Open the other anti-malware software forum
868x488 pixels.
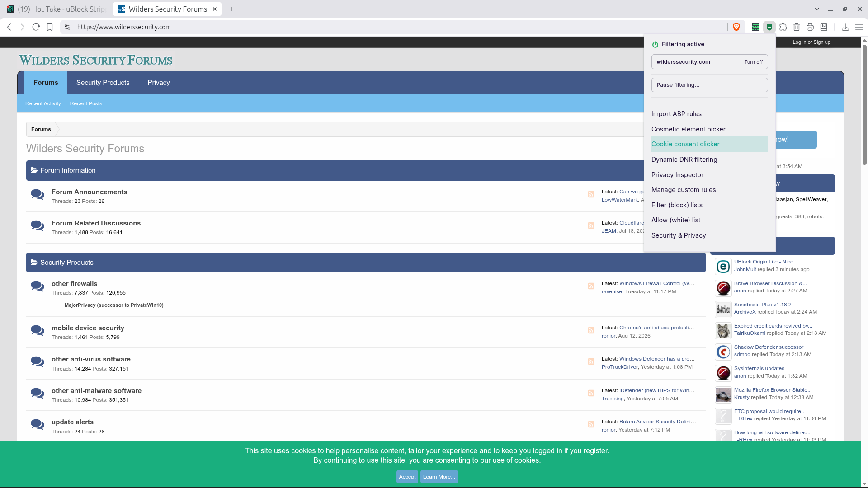pyautogui.click(x=96, y=391)
